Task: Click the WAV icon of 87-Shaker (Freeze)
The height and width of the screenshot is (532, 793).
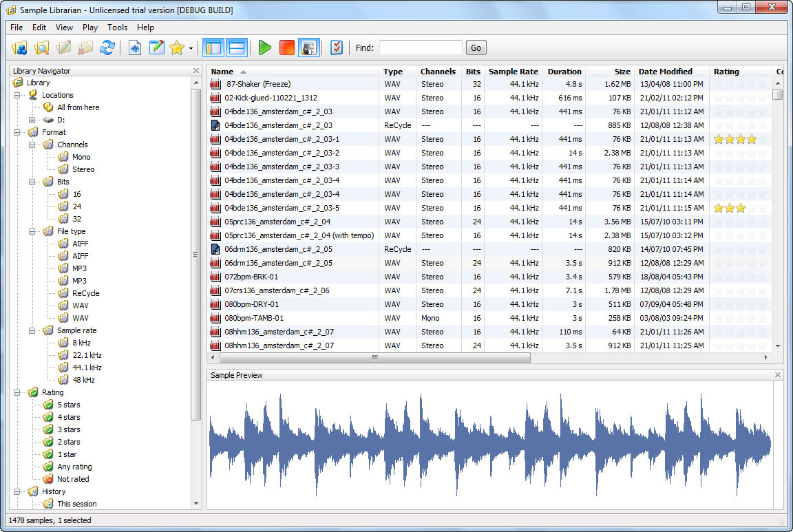Action: [216, 84]
